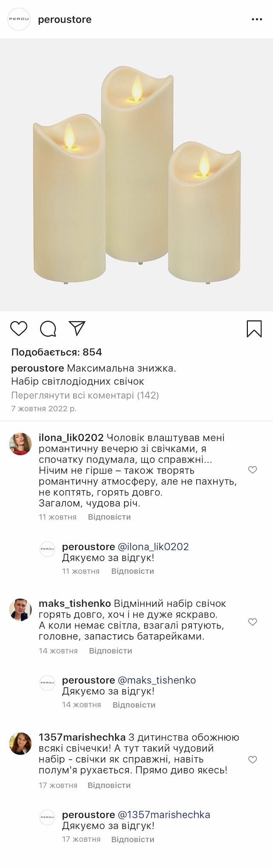Open Perou profile logo in the header
The height and width of the screenshot is (868, 273).
click(x=19, y=20)
